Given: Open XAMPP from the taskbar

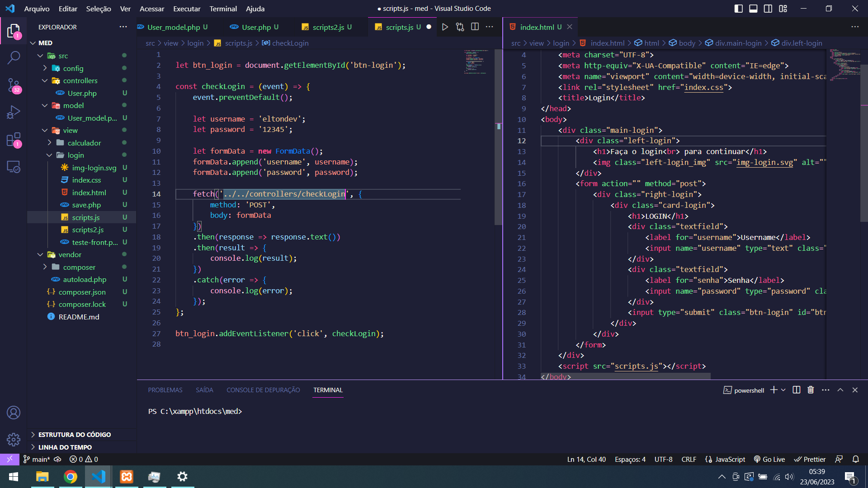Looking at the screenshot, I should tap(127, 477).
